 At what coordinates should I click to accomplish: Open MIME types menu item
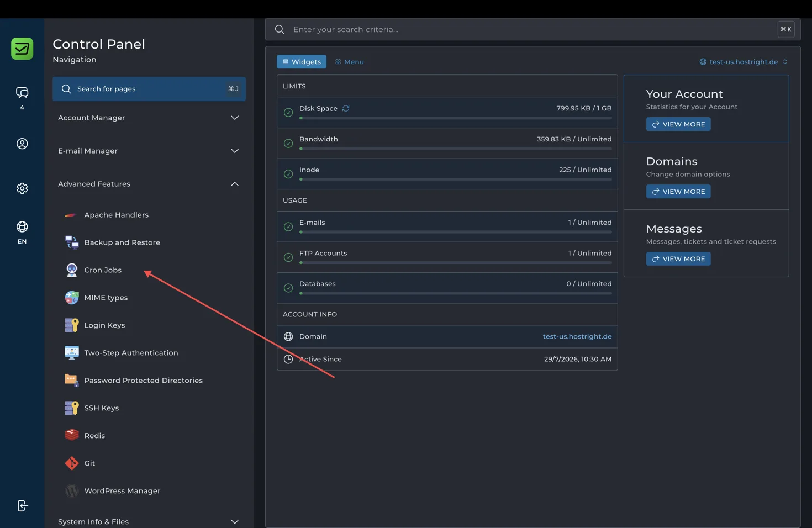click(x=106, y=298)
